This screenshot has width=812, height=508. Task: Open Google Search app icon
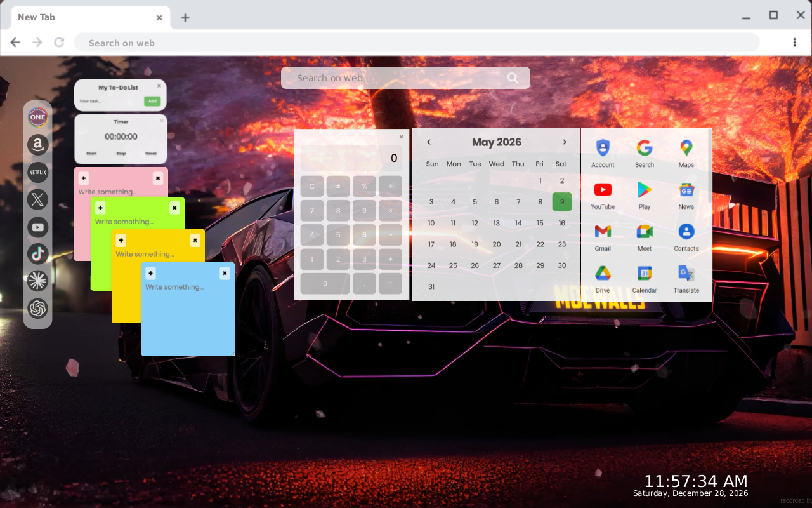(645, 154)
